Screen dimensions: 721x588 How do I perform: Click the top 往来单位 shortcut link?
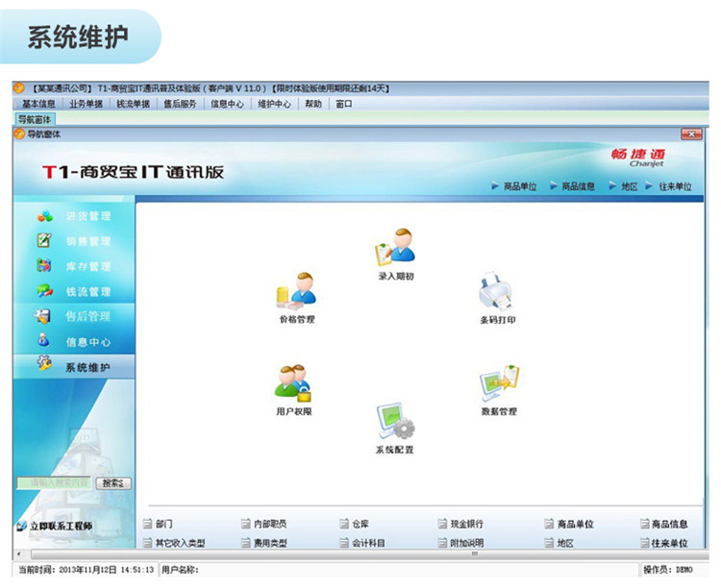pyautogui.click(x=675, y=186)
